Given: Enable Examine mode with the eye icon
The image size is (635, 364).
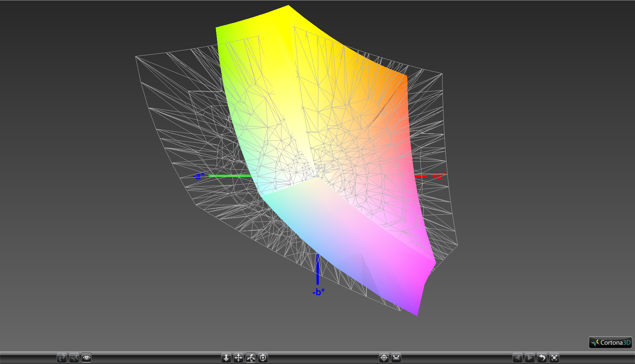Looking at the screenshot, I should (86, 358).
